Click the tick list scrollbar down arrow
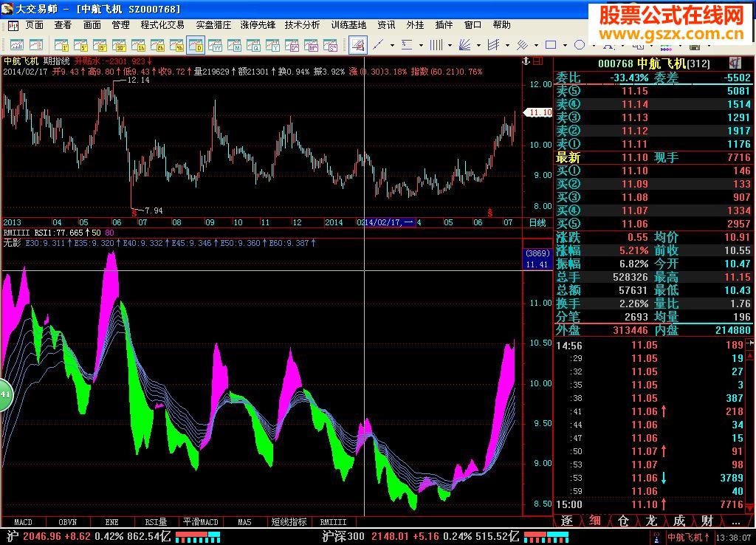756x545 pixels. tap(750, 507)
